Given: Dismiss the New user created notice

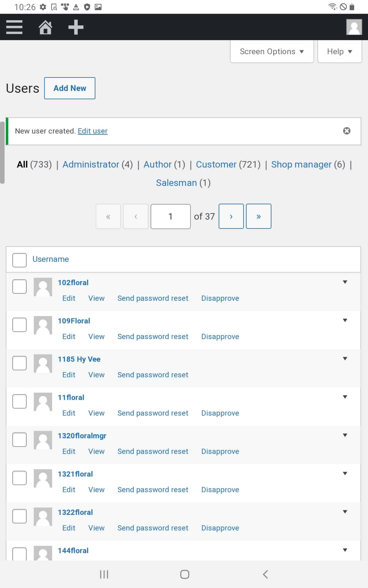Looking at the screenshot, I should (347, 131).
